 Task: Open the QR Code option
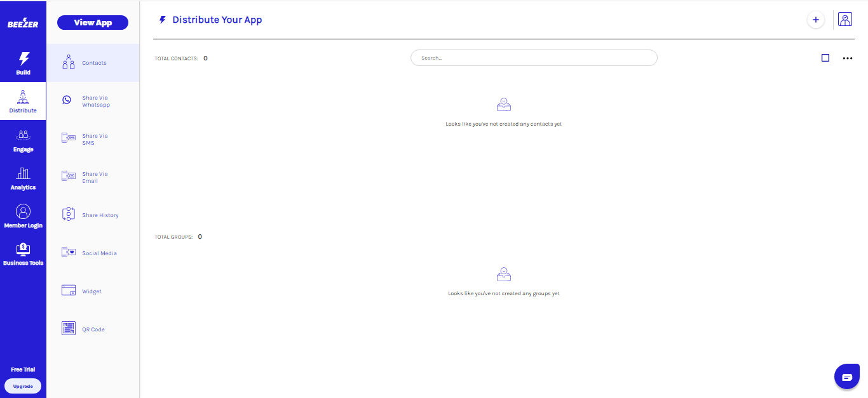tap(93, 329)
